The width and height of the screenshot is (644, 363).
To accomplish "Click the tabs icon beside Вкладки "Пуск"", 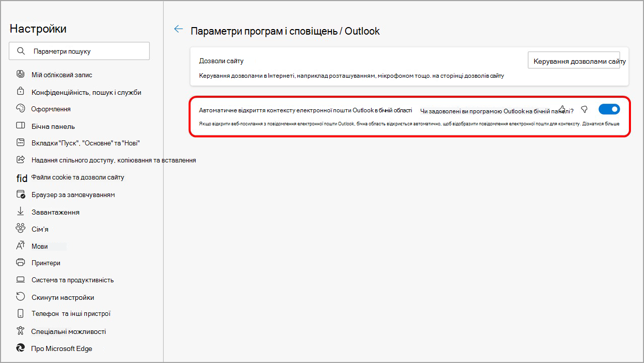I will click(21, 143).
